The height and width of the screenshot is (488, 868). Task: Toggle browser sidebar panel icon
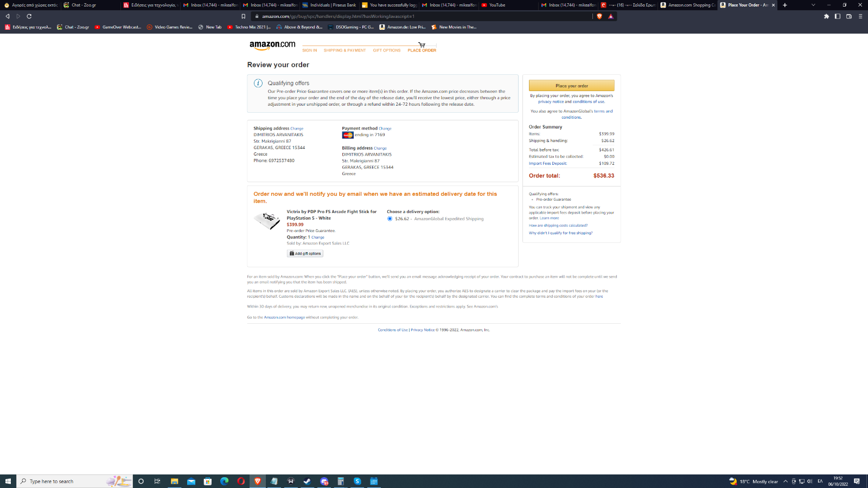(x=838, y=16)
